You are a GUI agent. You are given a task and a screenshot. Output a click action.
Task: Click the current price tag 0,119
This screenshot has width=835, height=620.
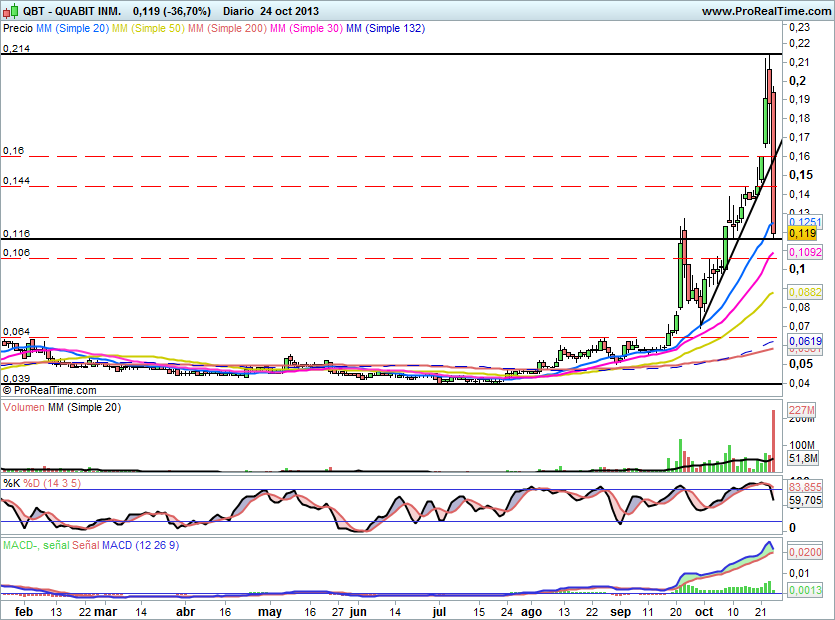pos(803,232)
